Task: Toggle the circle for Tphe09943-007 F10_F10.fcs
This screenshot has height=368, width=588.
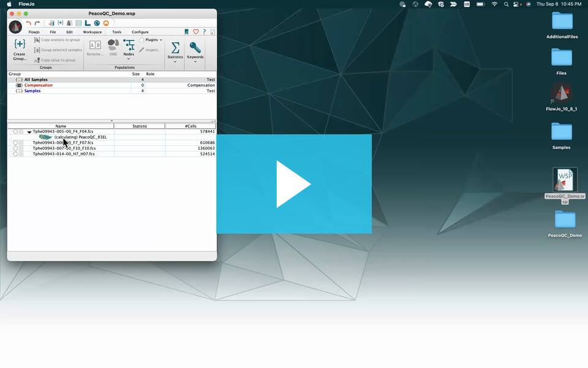Action: click(x=15, y=148)
